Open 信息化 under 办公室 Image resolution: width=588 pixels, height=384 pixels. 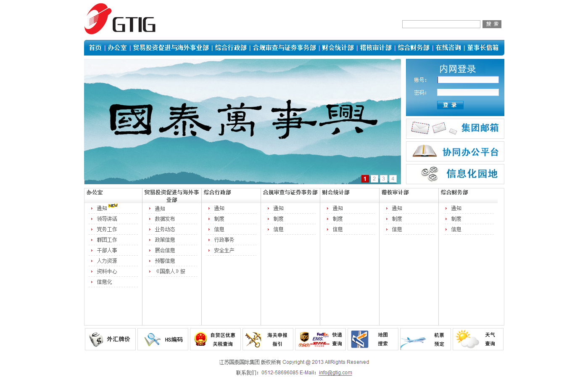coord(105,282)
